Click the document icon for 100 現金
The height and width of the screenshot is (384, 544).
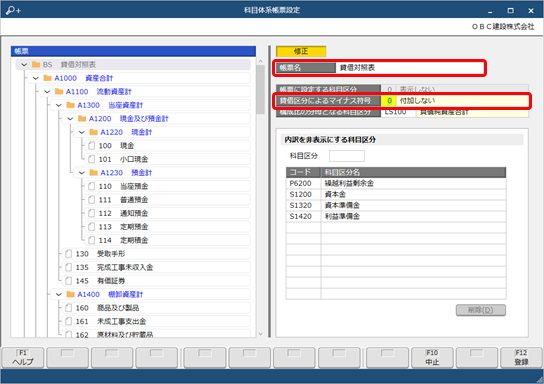(x=91, y=146)
